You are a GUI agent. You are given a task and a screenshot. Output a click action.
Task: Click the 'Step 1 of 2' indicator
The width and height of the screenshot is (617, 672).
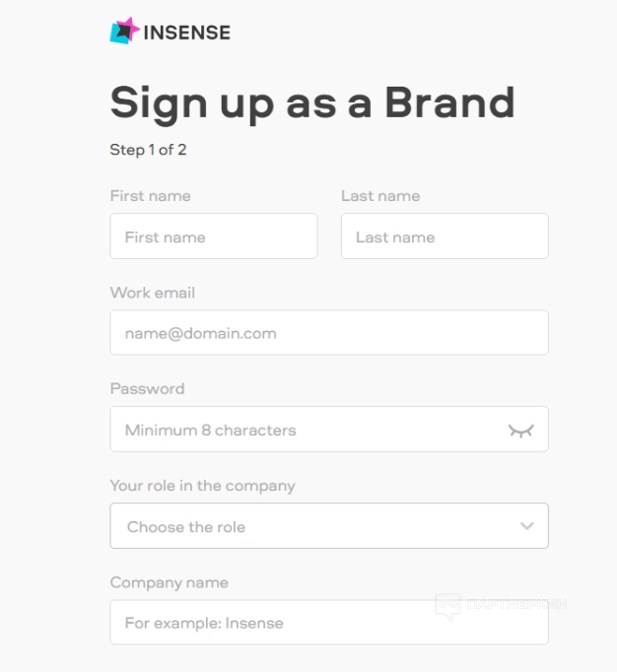(x=148, y=150)
